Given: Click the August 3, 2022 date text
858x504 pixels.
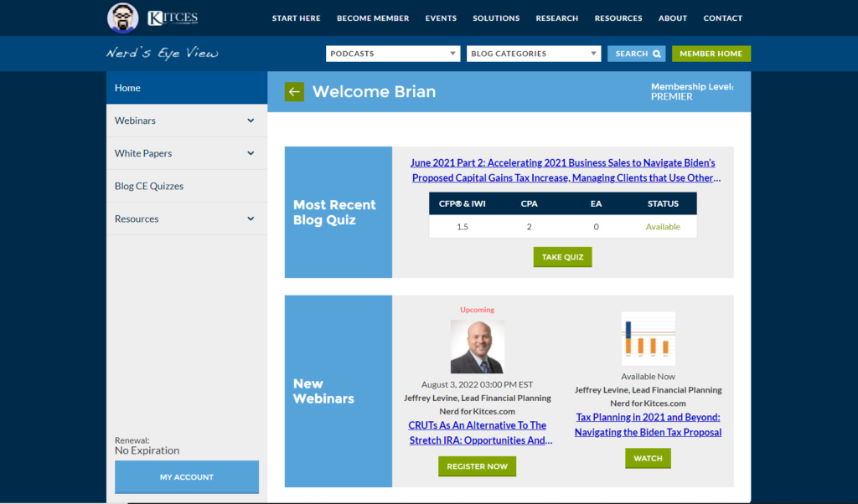Looking at the screenshot, I should tap(477, 384).
